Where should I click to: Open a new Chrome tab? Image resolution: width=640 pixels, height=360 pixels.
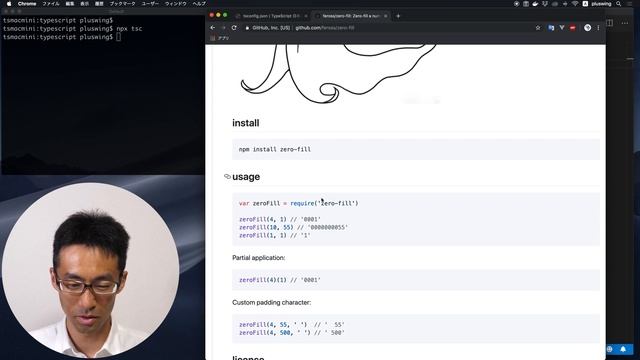[x=398, y=16]
